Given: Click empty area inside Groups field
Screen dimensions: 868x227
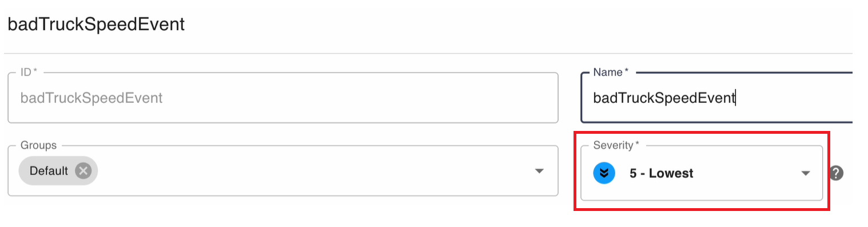Looking at the screenshot, I should pyautogui.click(x=314, y=171).
